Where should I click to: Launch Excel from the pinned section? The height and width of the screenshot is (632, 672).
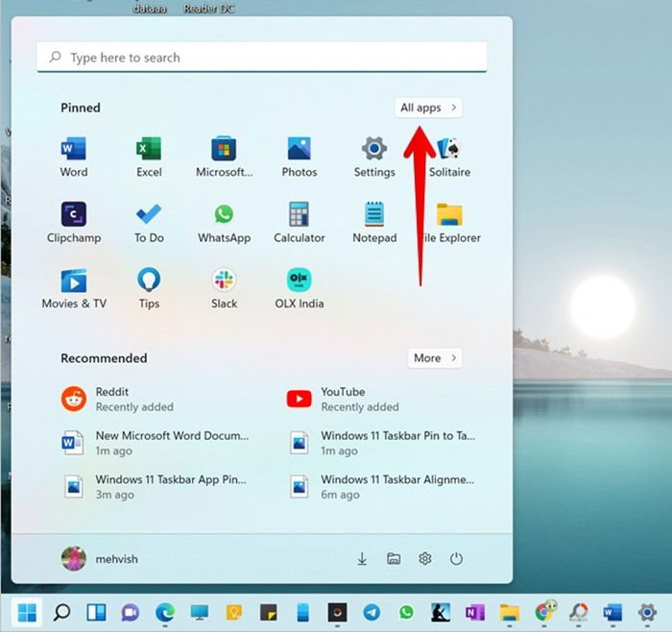click(x=149, y=157)
